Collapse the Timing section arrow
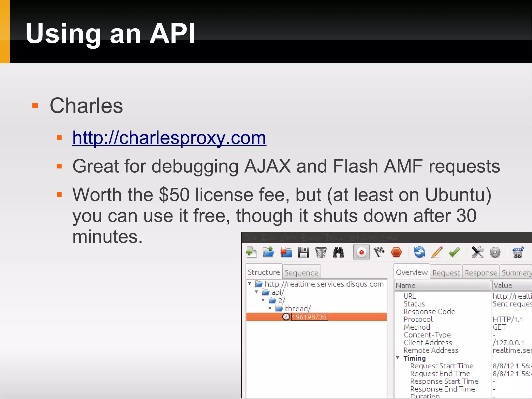Viewport: 532px width, 399px height. tap(398, 358)
